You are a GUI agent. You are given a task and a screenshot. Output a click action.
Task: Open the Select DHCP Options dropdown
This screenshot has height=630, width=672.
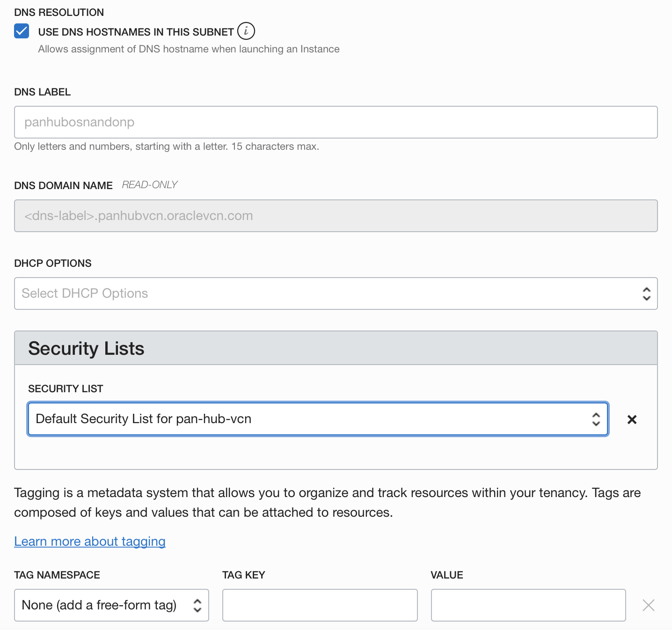tap(328, 293)
